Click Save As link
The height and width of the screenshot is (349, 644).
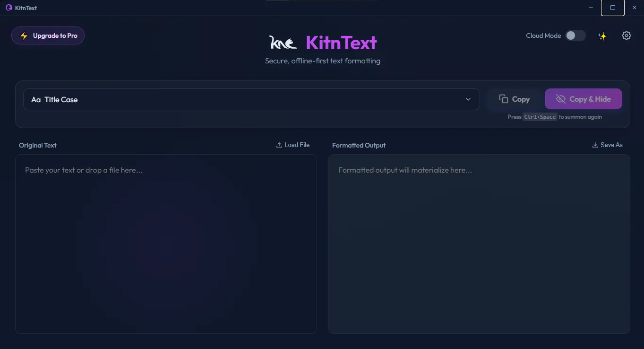pos(608,145)
